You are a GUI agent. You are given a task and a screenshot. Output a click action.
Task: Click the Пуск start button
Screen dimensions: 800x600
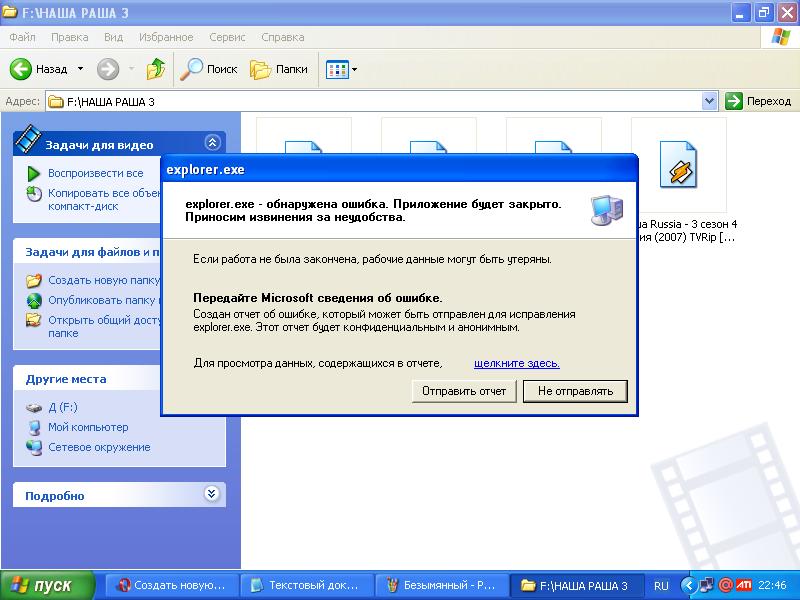47,585
